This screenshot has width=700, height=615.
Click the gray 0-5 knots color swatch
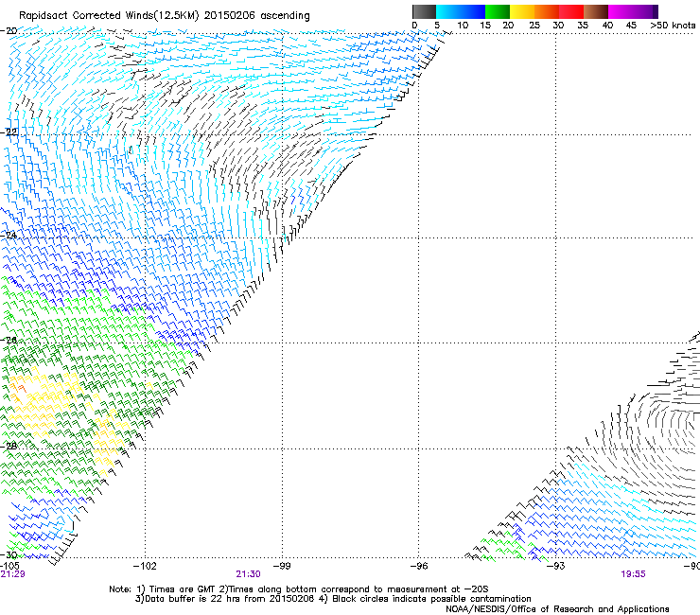click(x=424, y=11)
